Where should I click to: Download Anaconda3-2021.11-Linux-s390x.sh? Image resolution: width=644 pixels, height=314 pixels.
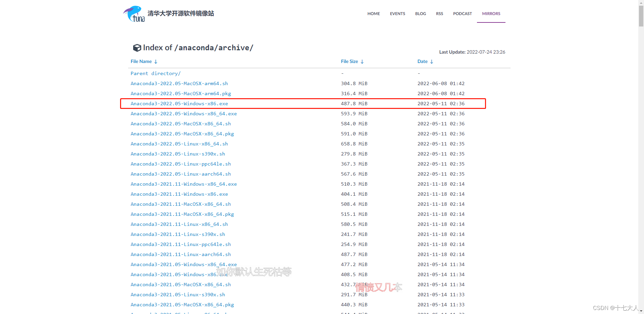(178, 234)
